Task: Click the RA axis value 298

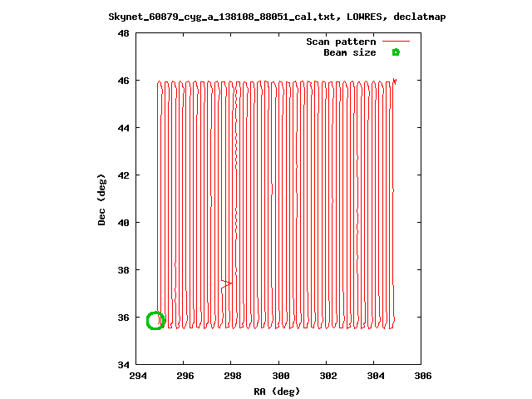Action: [233, 376]
